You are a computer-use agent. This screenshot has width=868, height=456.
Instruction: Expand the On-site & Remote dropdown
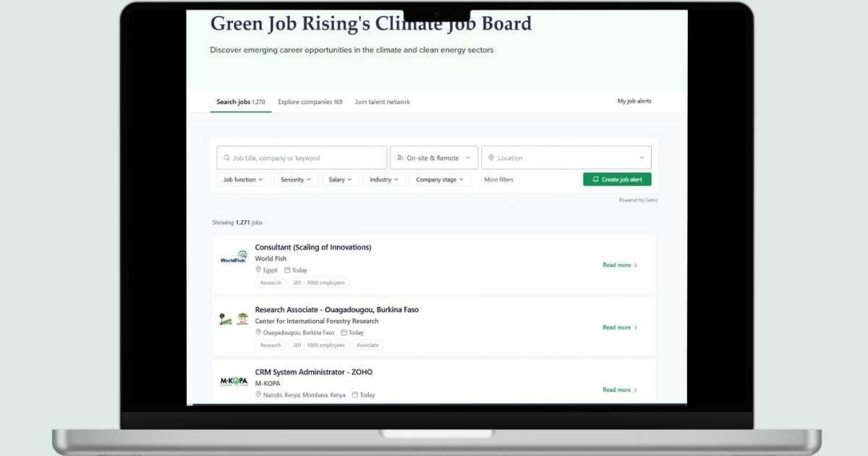pos(434,158)
